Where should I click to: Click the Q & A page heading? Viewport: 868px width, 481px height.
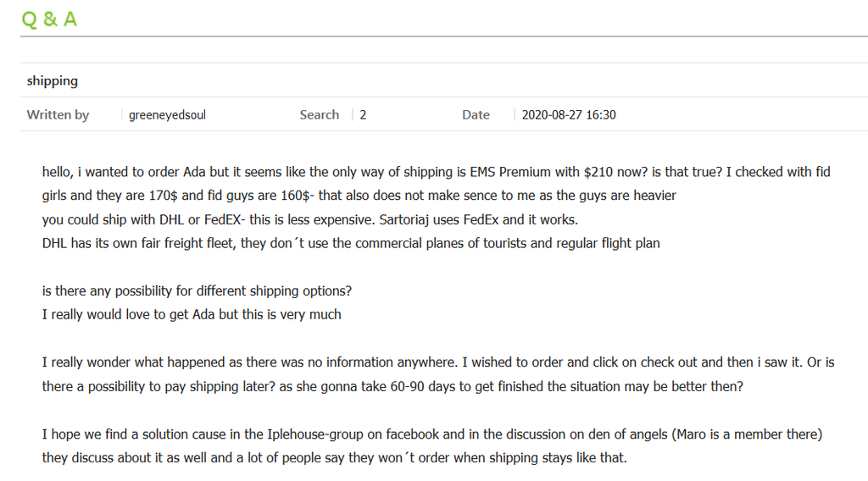49,19
